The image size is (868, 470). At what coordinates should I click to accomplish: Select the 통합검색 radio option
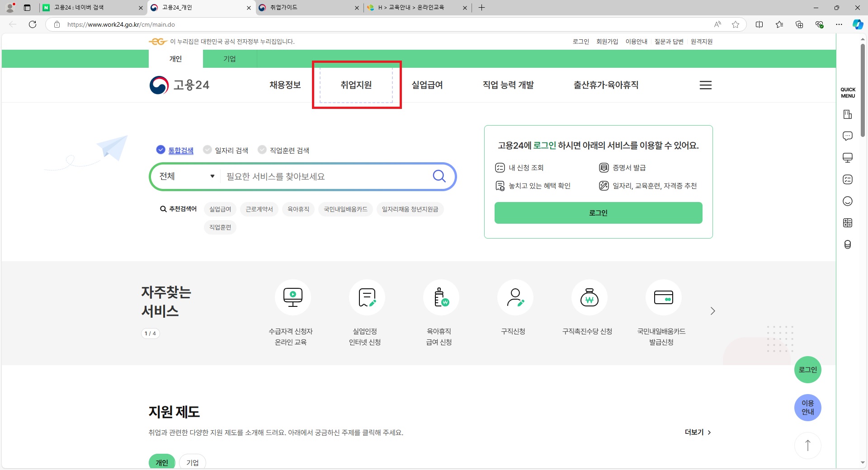(161, 150)
